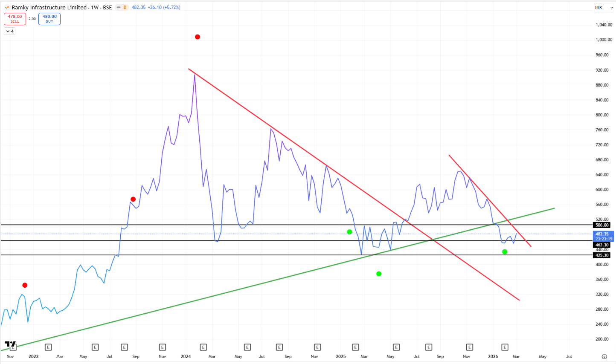The height and width of the screenshot is (364, 616).
Task: Click the 2025 label on the time axis
Action: click(340, 356)
